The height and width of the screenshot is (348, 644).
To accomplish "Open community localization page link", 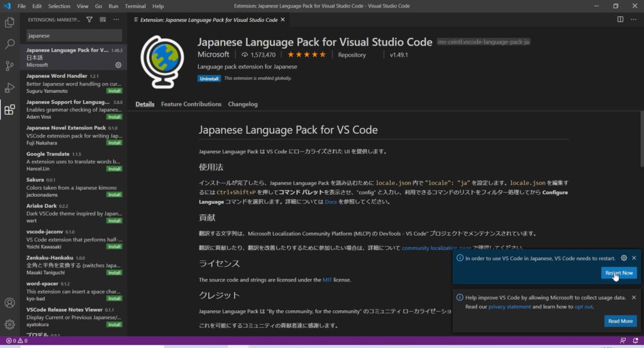I will 436,248.
